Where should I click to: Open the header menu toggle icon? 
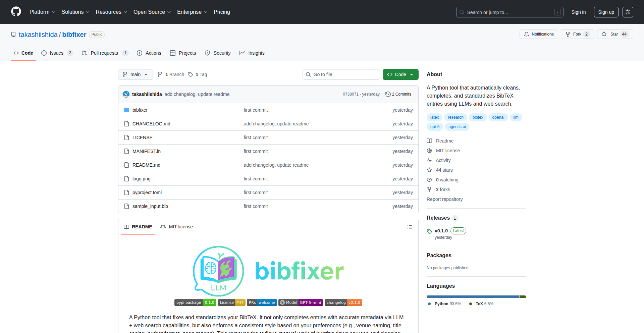[628, 12]
